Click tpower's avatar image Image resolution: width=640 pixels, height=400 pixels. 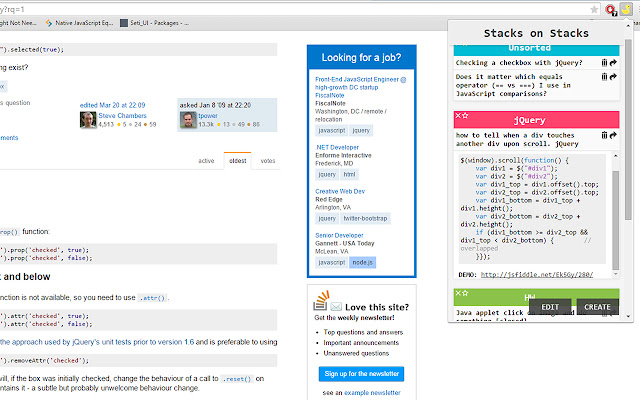click(188, 120)
